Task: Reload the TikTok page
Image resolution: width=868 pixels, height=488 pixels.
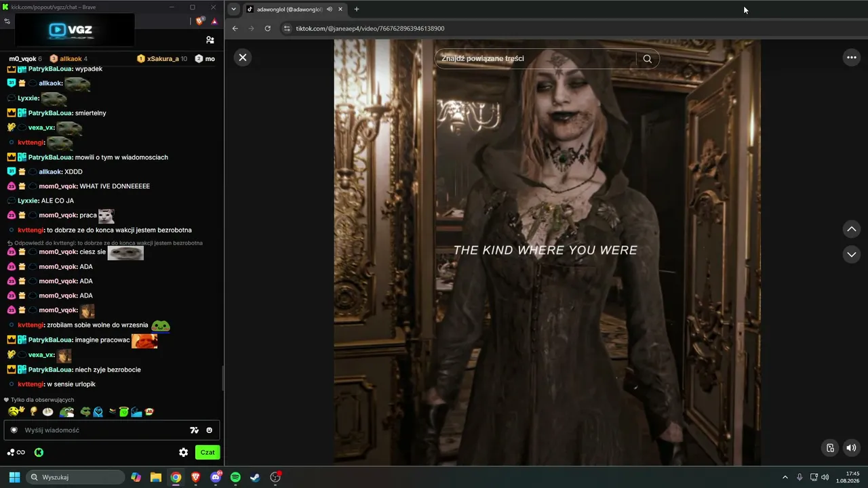Action: 268,28
